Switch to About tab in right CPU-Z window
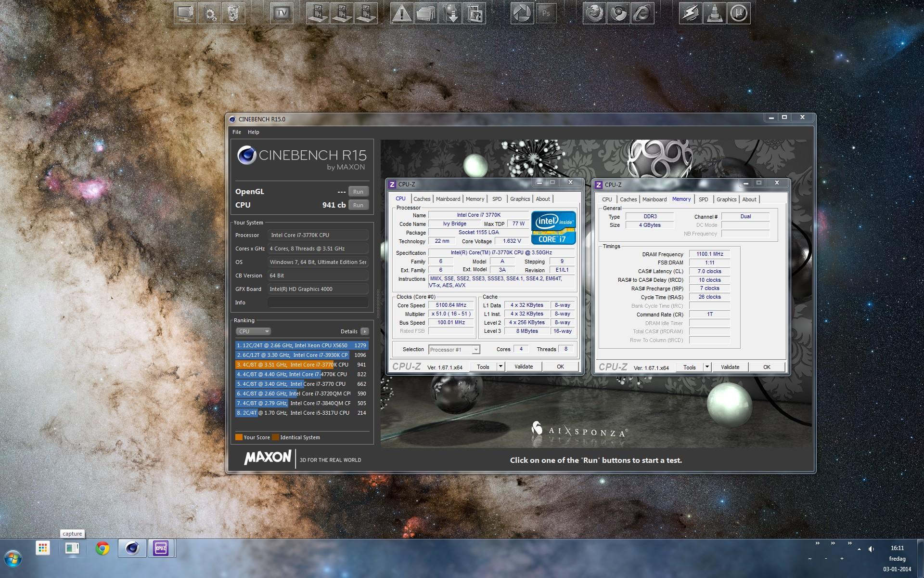Image resolution: width=924 pixels, height=578 pixels. click(x=749, y=199)
